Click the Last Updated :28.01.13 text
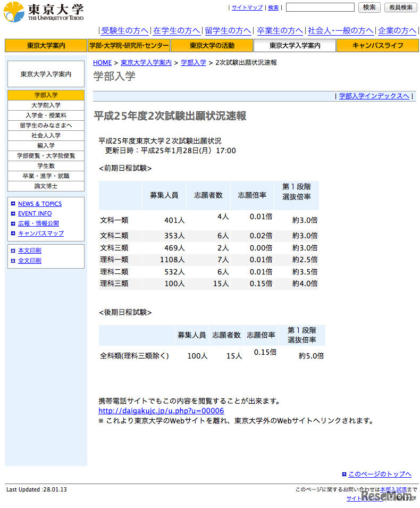Viewport: 420px width, 508px height. tap(37, 489)
